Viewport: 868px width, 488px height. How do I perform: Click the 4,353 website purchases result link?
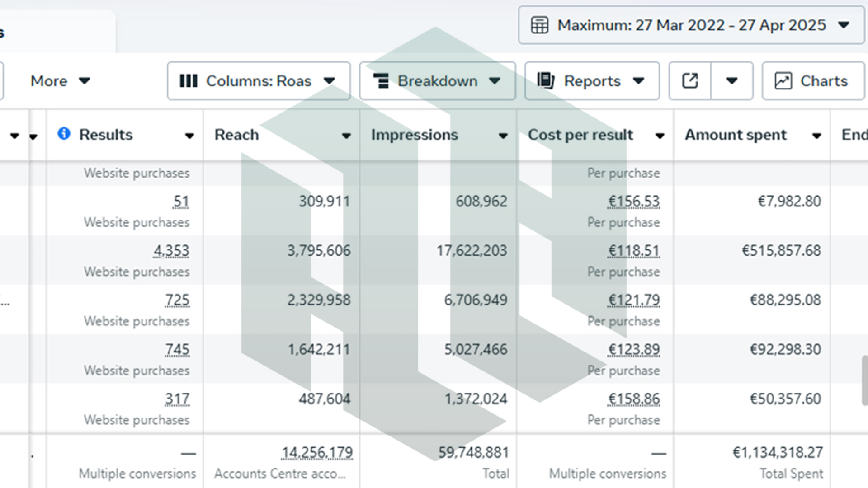click(x=171, y=251)
